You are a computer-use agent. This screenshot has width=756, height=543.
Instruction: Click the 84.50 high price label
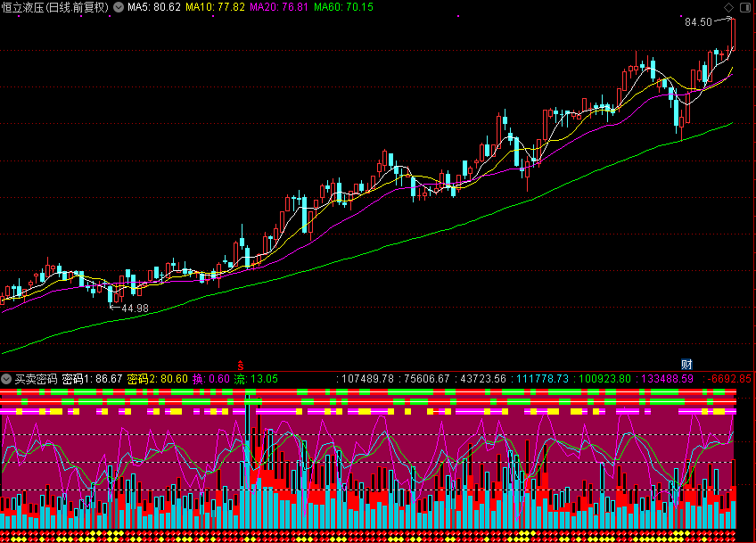point(698,22)
